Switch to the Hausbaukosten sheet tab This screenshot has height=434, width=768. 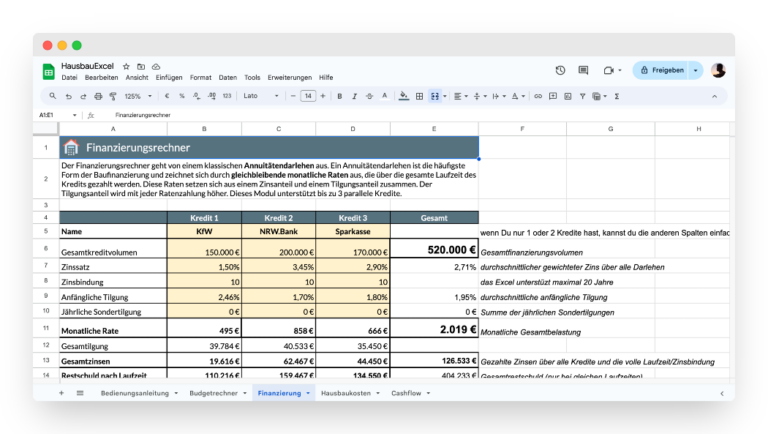coord(346,393)
